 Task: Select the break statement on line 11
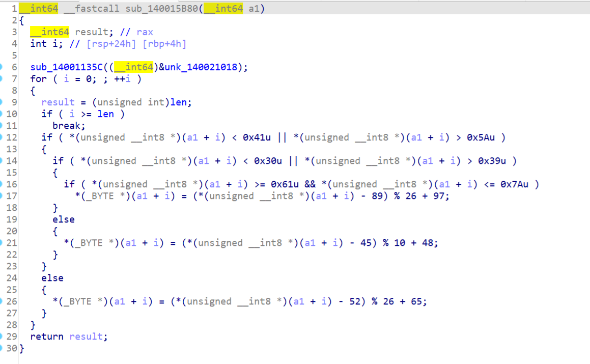tap(69, 126)
